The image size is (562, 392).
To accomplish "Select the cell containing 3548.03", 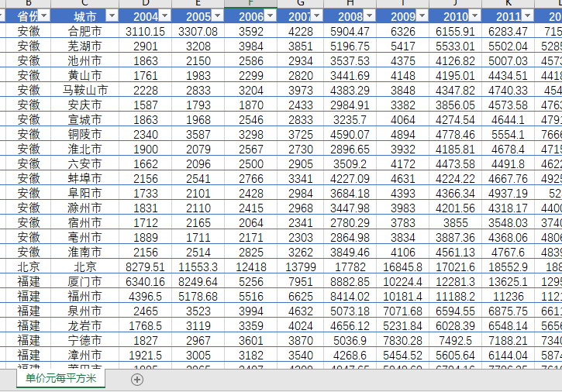I will (508, 222).
